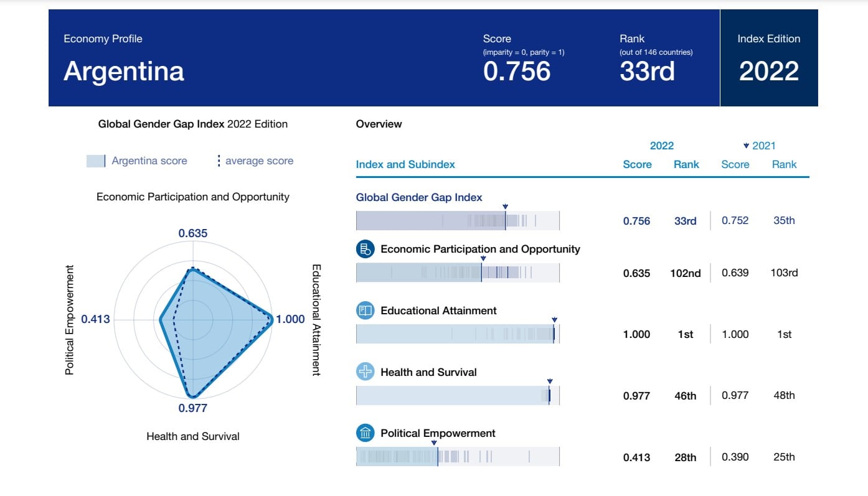Click the 2022 score 0.635 table cell
The width and height of the screenshot is (868, 496).
point(636,273)
